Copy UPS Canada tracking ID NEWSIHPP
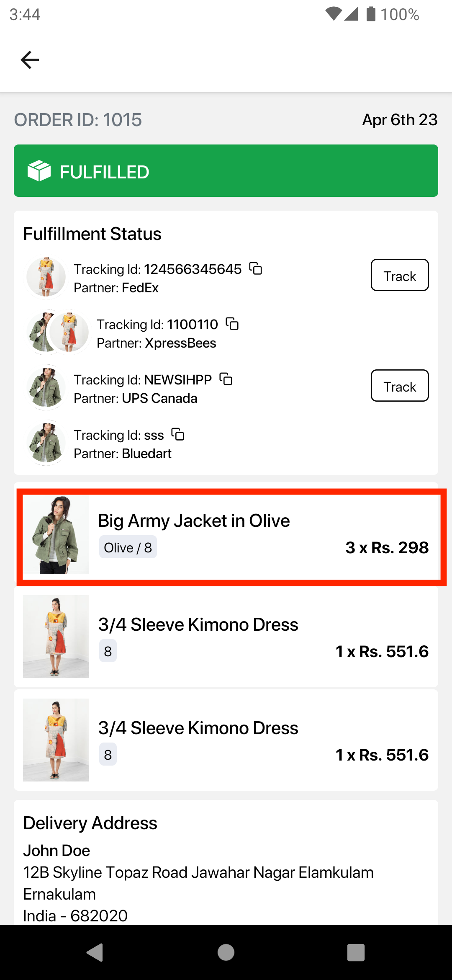The width and height of the screenshot is (452, 980). [x=226, y=380]
